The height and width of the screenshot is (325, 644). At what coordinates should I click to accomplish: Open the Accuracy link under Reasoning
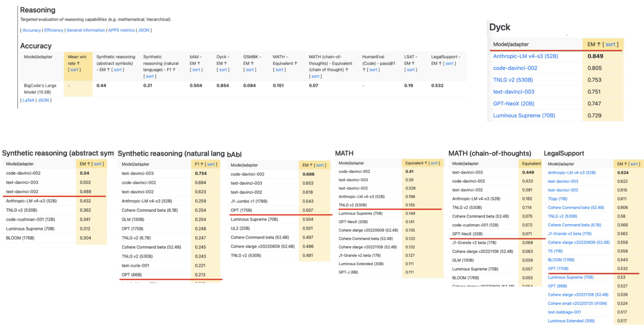point(32,30)
